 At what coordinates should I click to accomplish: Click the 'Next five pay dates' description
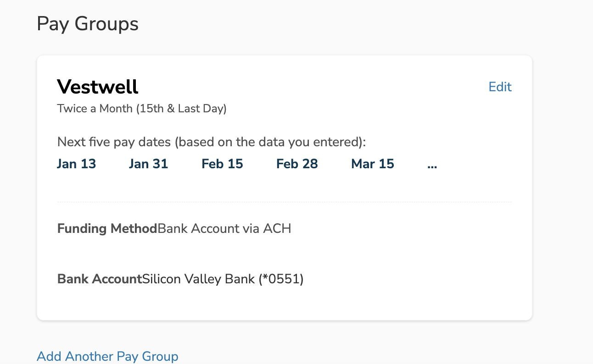[211, 142]
